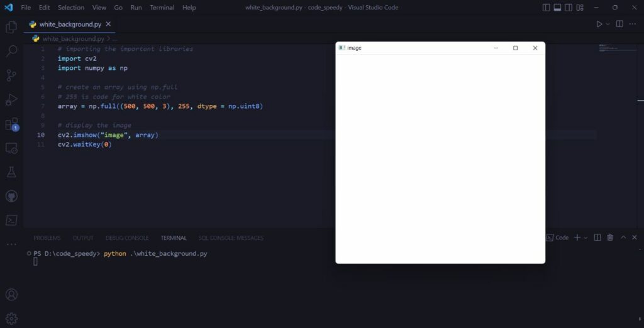Toggle the bottom panel layout icon
The image size is (644, 328).
click(557, 8)
